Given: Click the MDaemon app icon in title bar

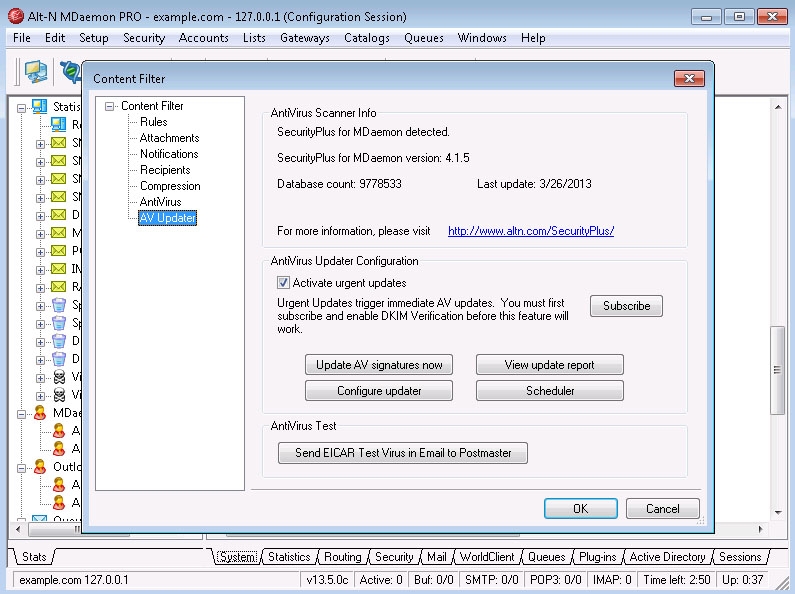Looking at the screenshot, I should pos(16,16).
